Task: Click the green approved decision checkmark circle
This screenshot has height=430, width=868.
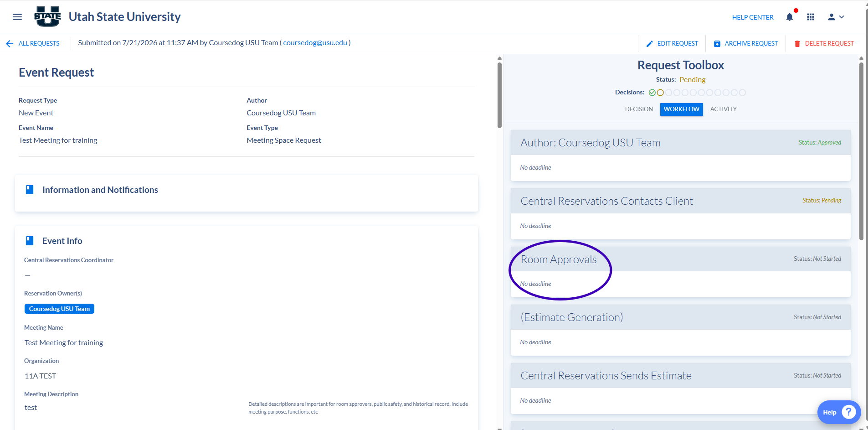Action: [x=652, y=93]
